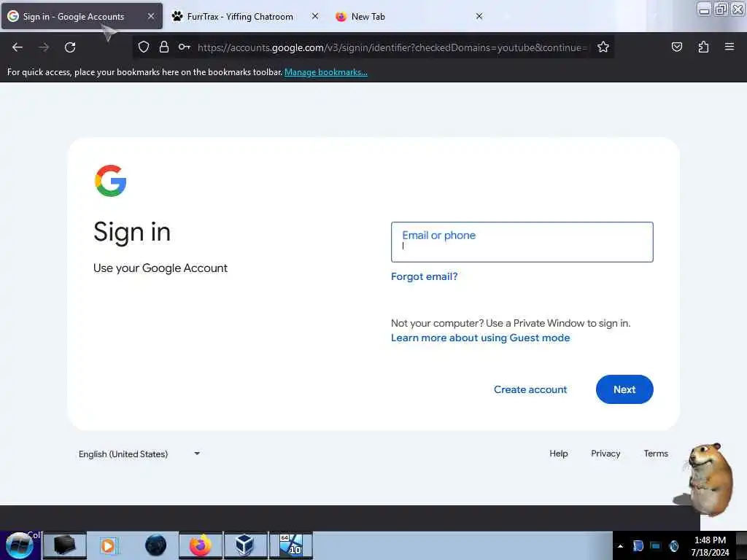Click the round blue tray icon
This screenshot has height=560, width=747.
click(674, 546)
